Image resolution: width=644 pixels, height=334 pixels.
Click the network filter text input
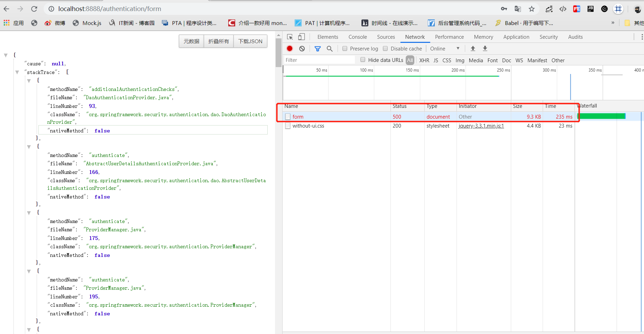pos(320,60)
